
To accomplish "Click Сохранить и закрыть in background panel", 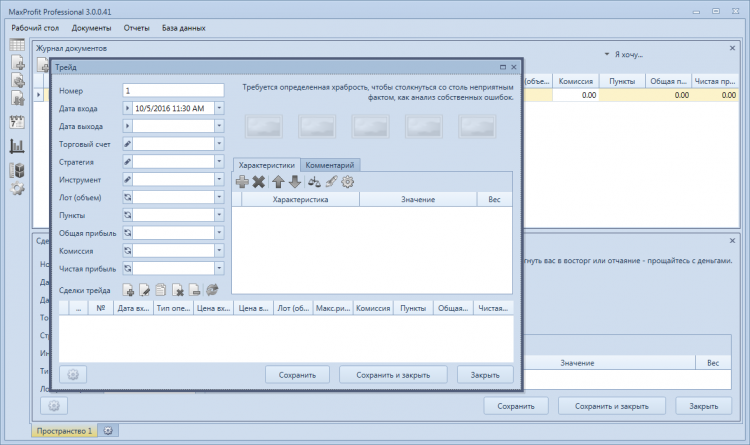I will [612, 406].
